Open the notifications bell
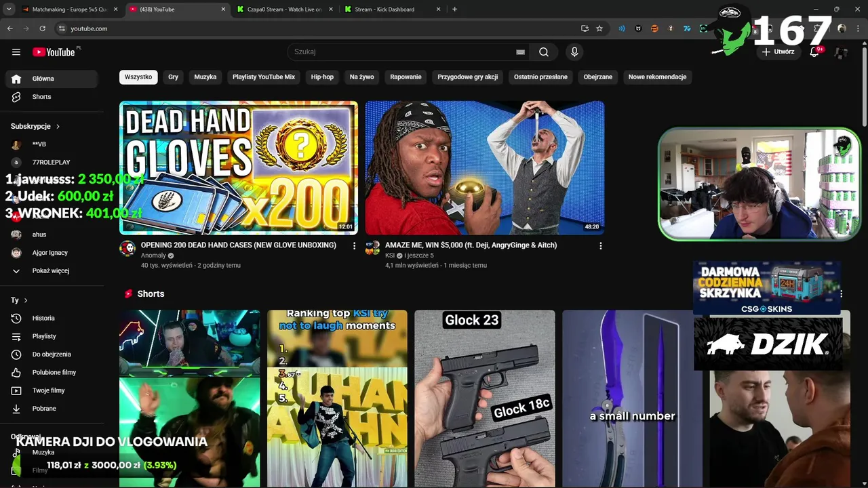Screen dimensions: 868x488 (814, 52)
